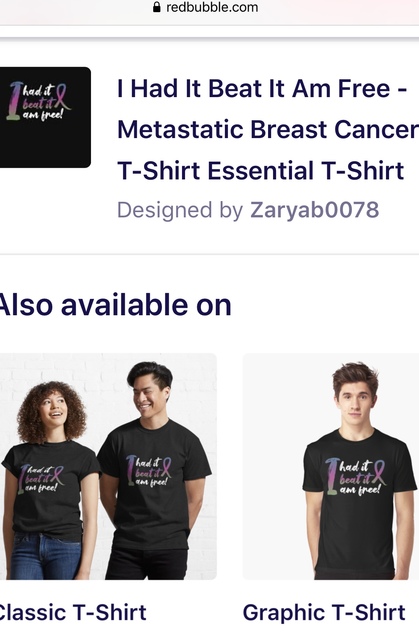419x640 pixels.
Task: Open the Graphic T-Shirt product photo
Action: coord(331,466)
